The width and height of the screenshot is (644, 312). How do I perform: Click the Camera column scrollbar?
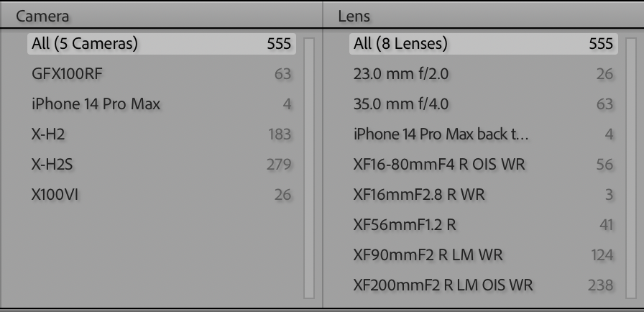(x=310, y=167)
